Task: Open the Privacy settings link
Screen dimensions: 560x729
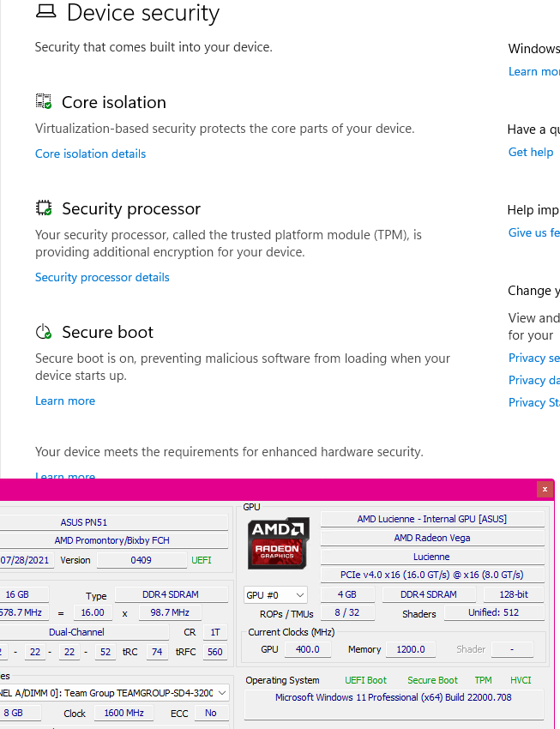Action: (533, 358)
